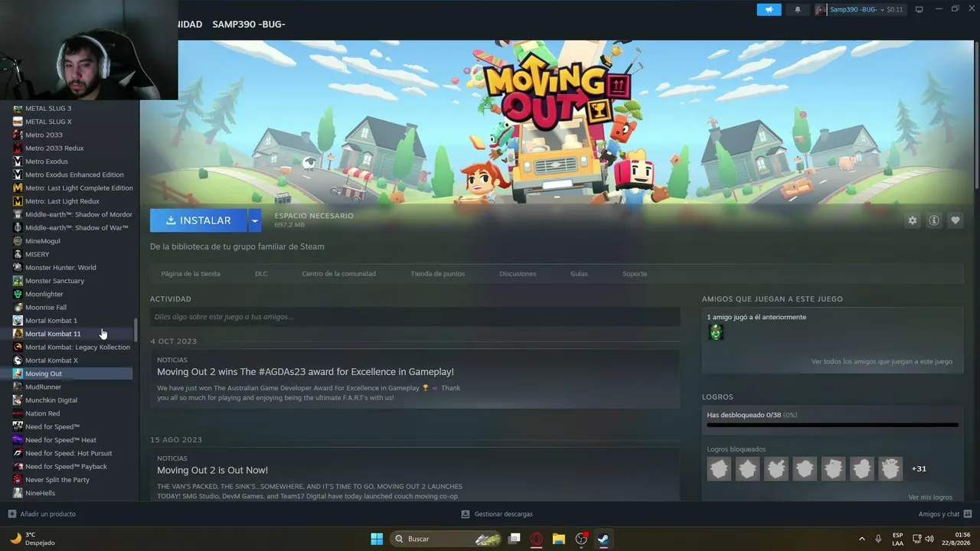Click the Gestionar descargas download icon

pos(465,514)
